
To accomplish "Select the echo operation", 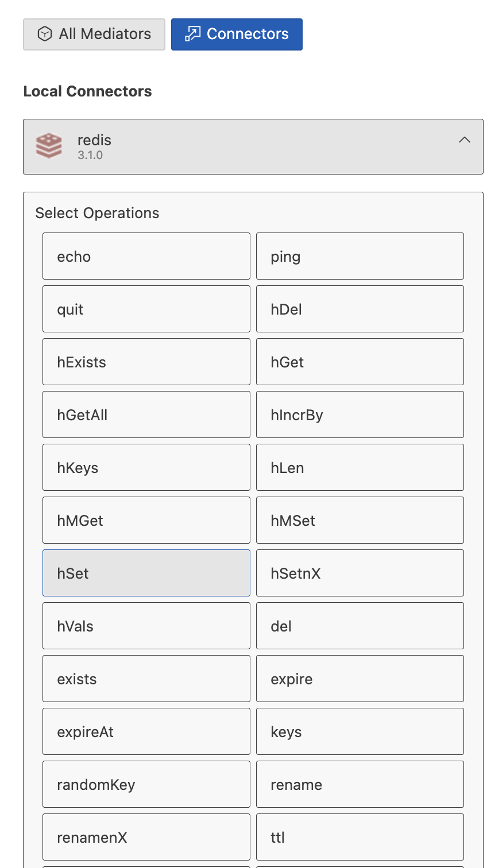I will click(146, 256).
